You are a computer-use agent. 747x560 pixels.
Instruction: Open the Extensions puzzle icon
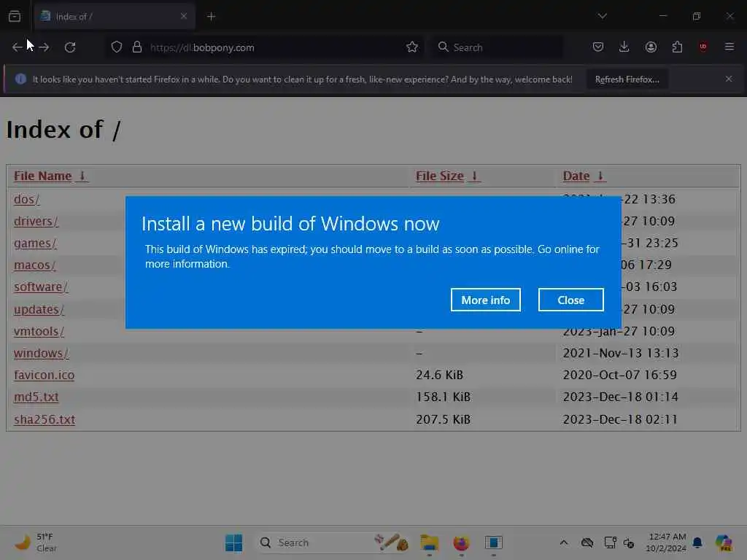677,47
